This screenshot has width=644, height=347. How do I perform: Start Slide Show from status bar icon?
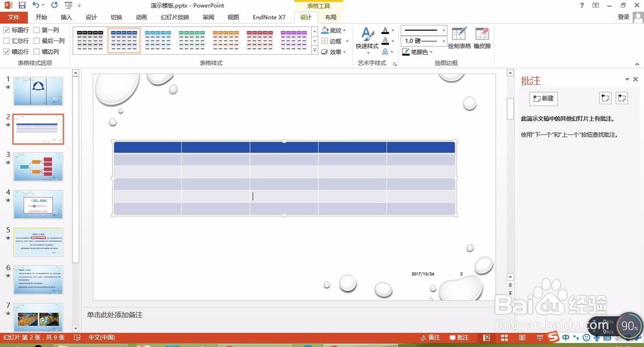540,337
